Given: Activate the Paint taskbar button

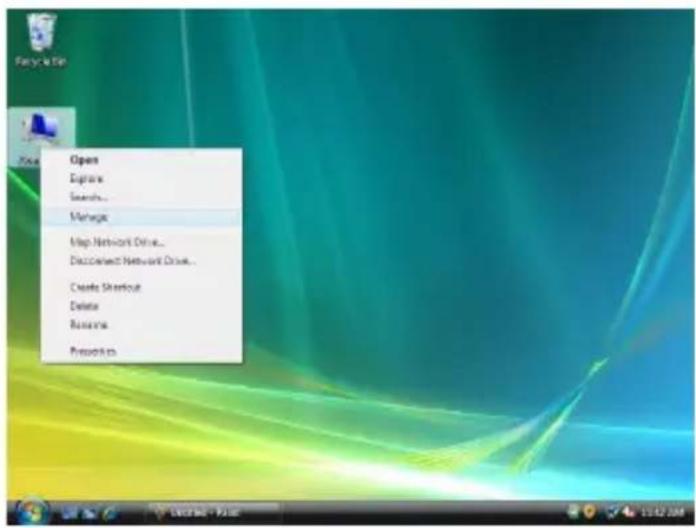Looking at the screenshot, I should pos(213,513).
